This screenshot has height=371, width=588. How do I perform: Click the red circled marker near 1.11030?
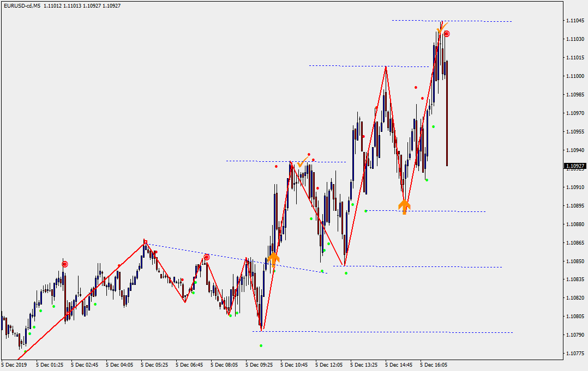tap(447, 34)
